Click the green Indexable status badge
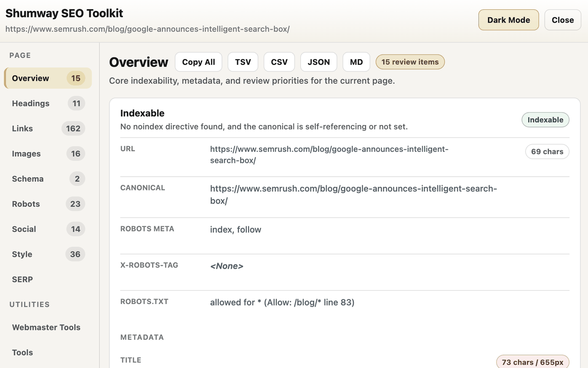Screen dimensions: 588x368 pos(545,120)
